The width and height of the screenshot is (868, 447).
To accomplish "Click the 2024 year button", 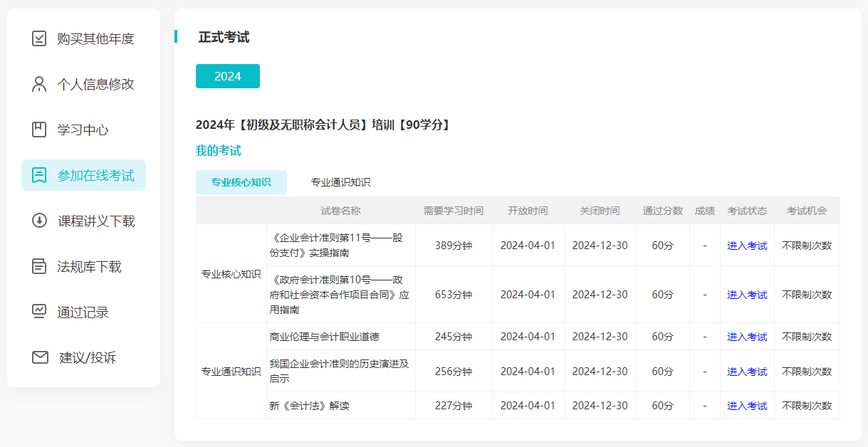I will pos(228,76).
